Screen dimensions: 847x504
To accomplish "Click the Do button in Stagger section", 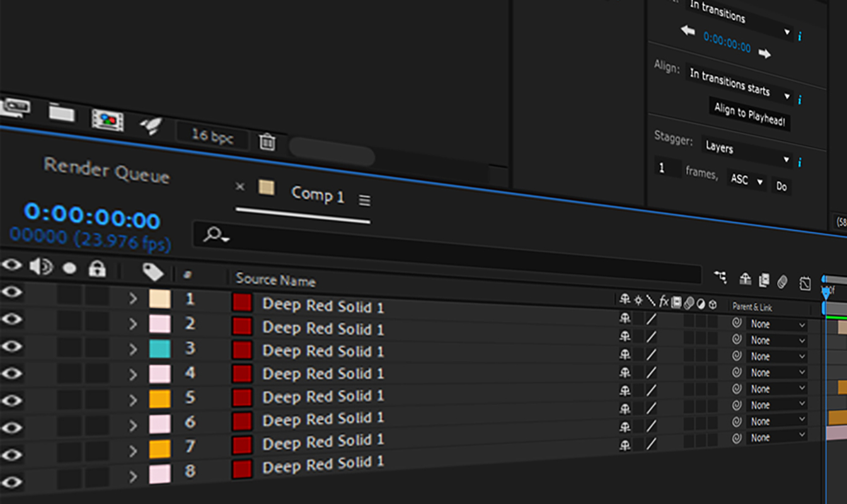I will pos(781,186).
